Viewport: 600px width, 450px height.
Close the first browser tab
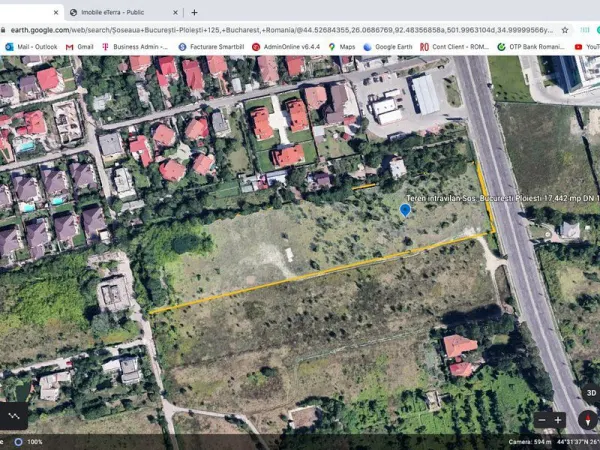pos(56,13)
